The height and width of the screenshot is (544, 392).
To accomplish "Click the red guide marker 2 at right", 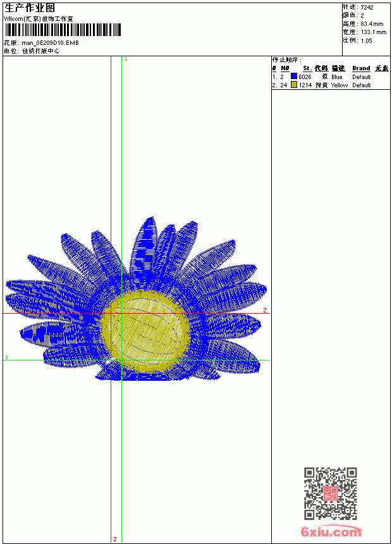I will [265, 310].
